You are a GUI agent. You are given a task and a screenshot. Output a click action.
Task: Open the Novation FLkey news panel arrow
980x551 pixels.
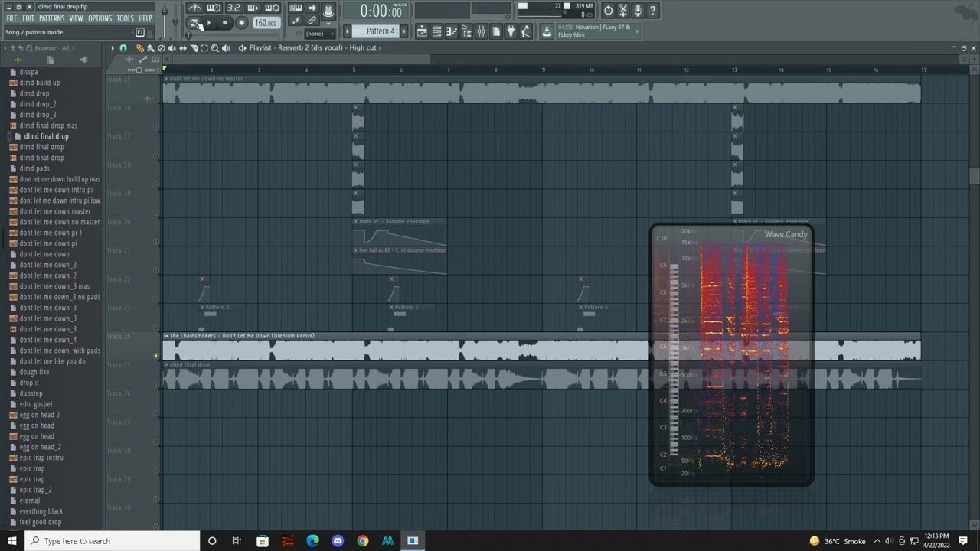coord(637,31)
